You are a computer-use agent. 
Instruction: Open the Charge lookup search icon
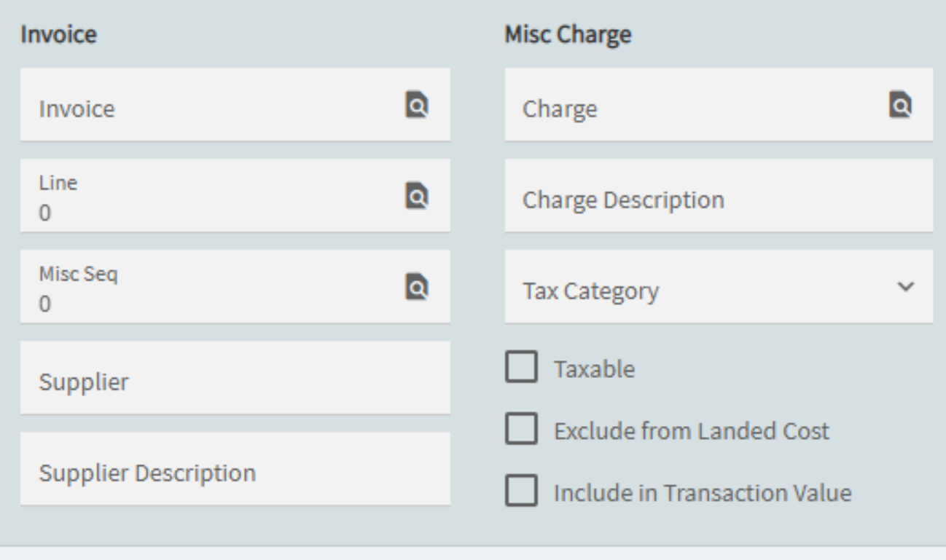click(x=900, y=105)
